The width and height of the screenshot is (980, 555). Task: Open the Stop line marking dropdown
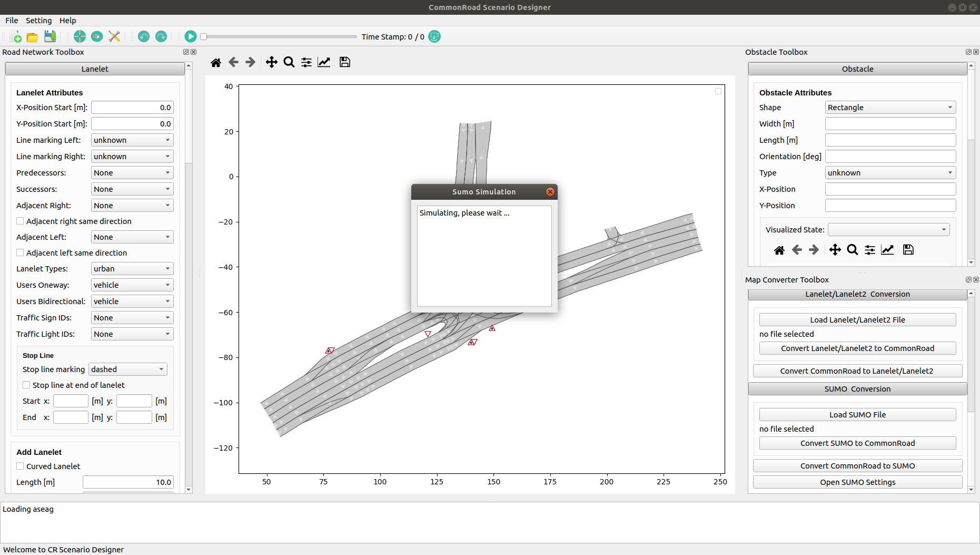click(127, 369)
